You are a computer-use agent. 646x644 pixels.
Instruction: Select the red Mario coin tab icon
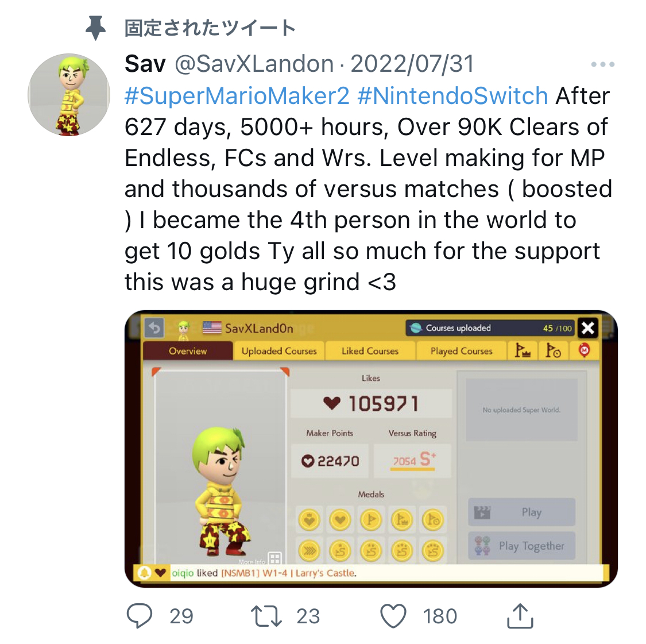[x=584, y=351]
